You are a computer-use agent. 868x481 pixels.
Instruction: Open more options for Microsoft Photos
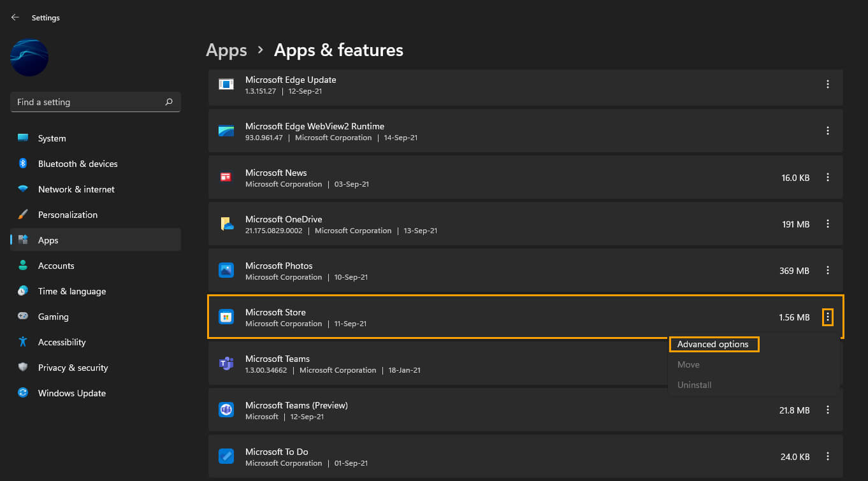(827, 270)
